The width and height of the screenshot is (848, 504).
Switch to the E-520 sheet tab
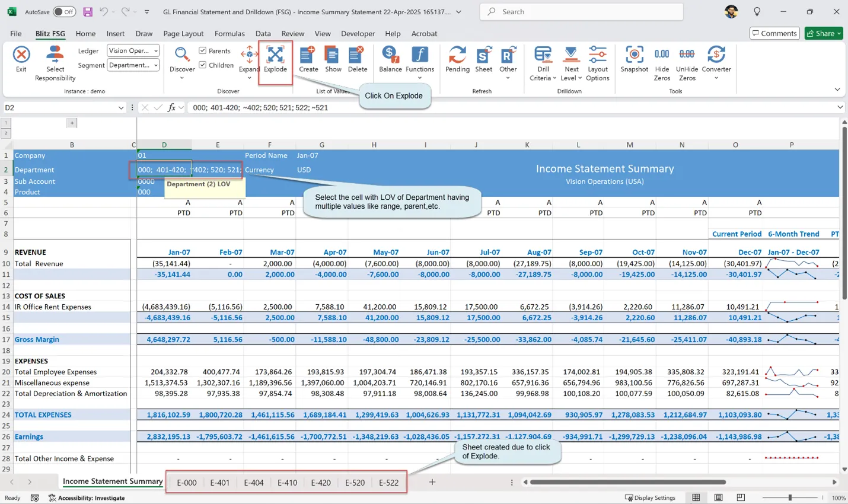(x=355, y=483)
